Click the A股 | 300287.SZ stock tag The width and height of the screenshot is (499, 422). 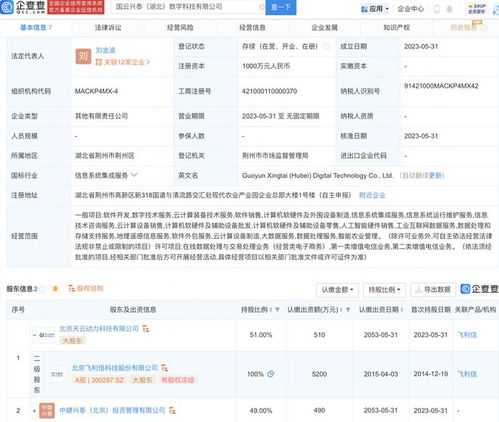tap(99, 380)
